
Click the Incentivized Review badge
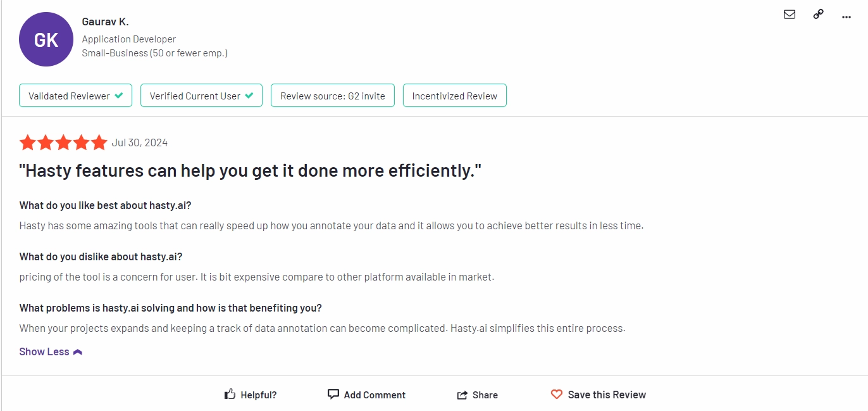click(455, 96)
